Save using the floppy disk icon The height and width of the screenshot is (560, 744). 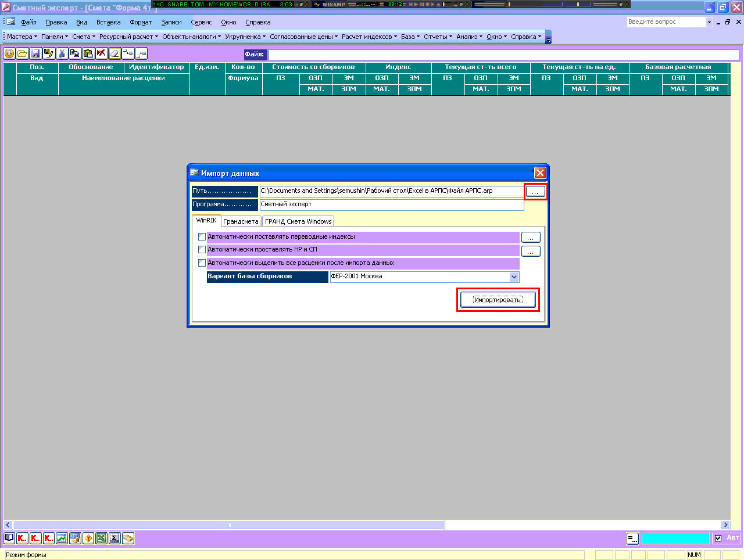pos(35,53)
